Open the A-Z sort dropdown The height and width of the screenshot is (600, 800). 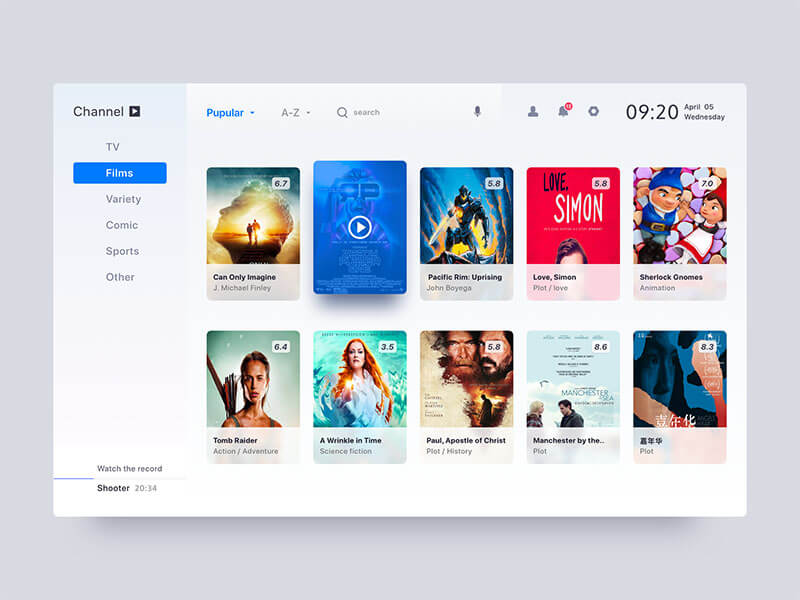(296, 113)
